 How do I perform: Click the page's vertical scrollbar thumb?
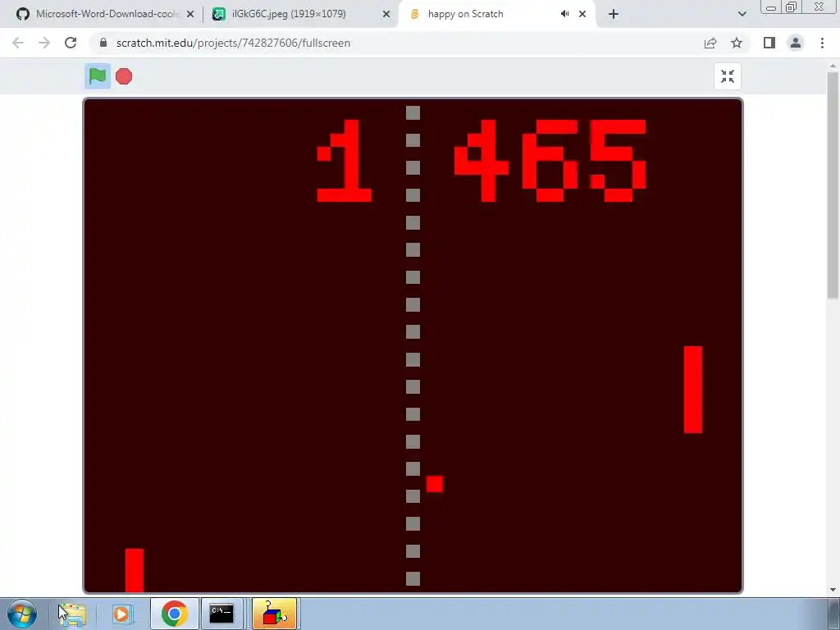tap(833, 185)
